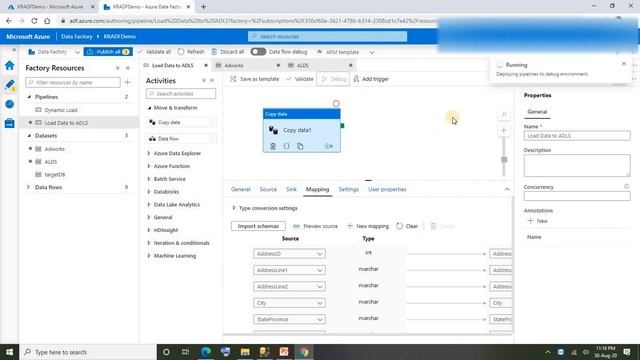Click Import schemas button
The width and height of the screenshot is (640, 360).
(258, 226)
